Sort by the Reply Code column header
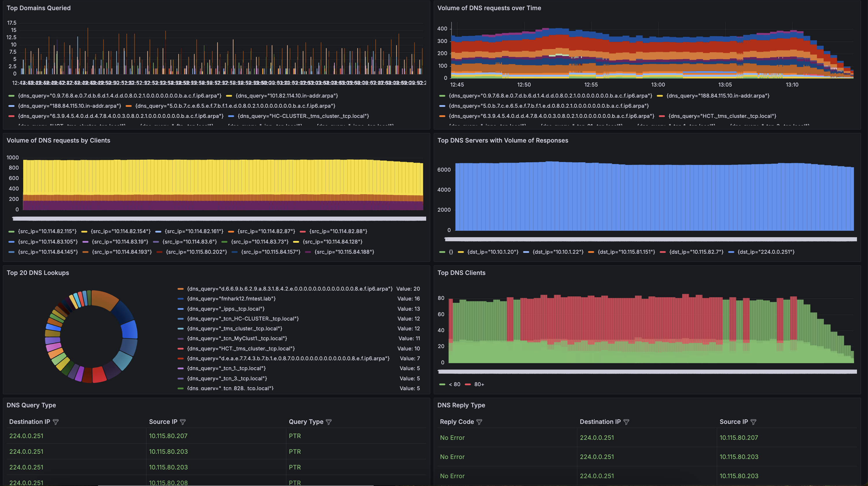 click(457, 422)
